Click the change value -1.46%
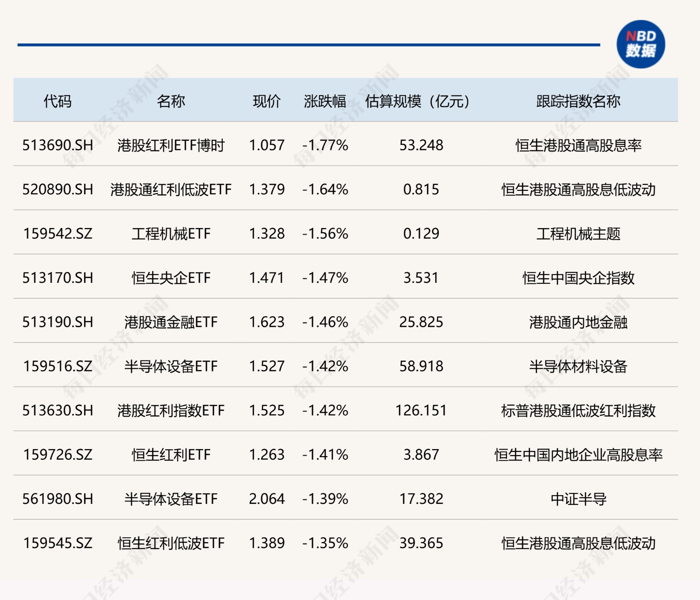The height and width of the screenshot is (600, 700). pos(325,322)
